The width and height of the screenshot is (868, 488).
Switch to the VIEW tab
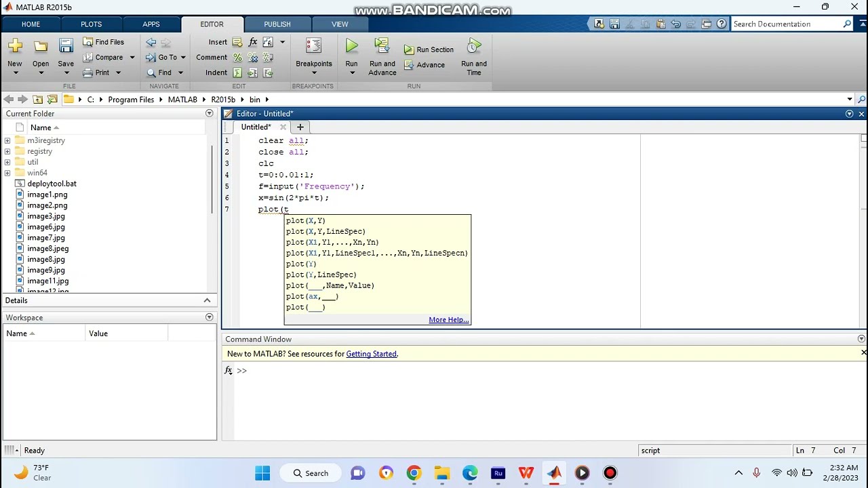tap(340, 24)
